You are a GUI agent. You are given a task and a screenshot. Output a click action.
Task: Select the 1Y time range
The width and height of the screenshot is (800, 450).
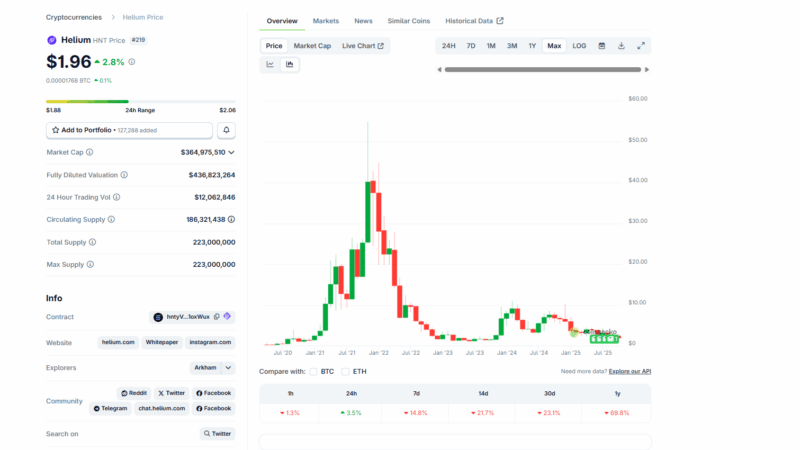click(532, 46)
